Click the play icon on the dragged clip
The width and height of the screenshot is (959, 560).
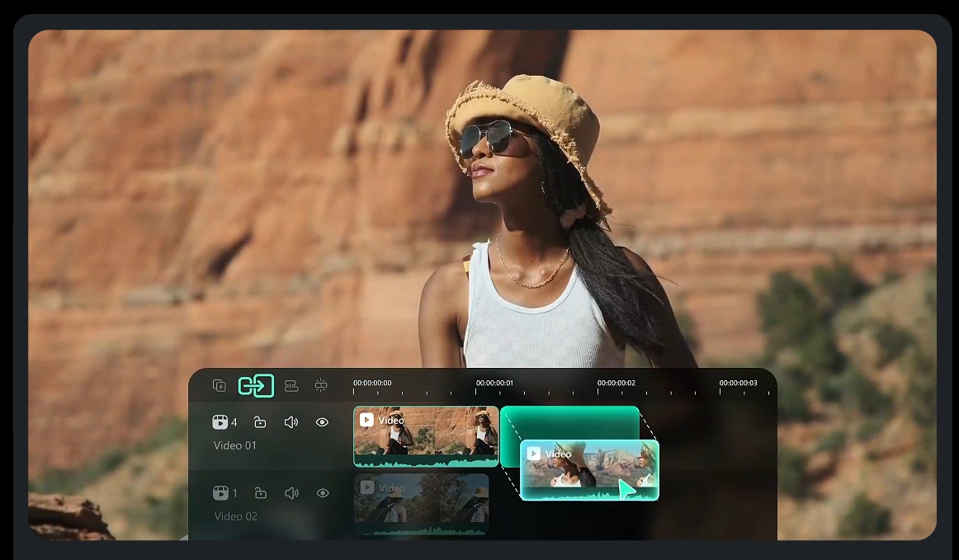click(533, 453)
